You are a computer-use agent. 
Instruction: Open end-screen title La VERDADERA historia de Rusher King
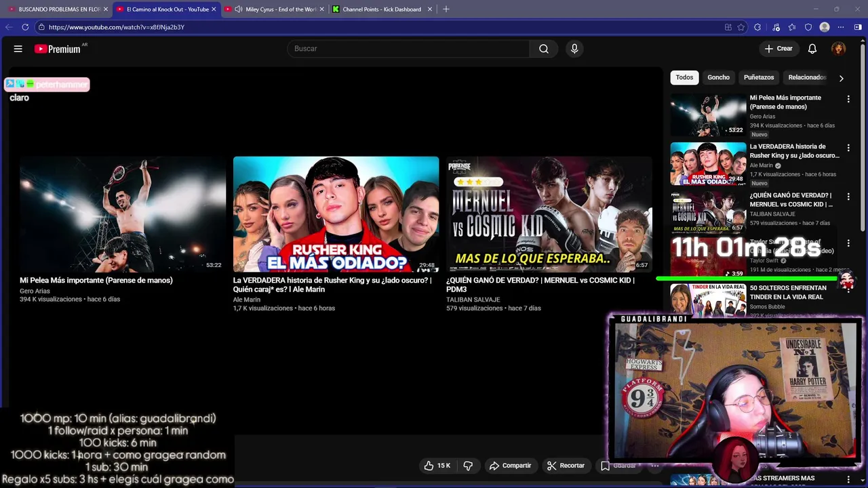click(x=332, y=285)
